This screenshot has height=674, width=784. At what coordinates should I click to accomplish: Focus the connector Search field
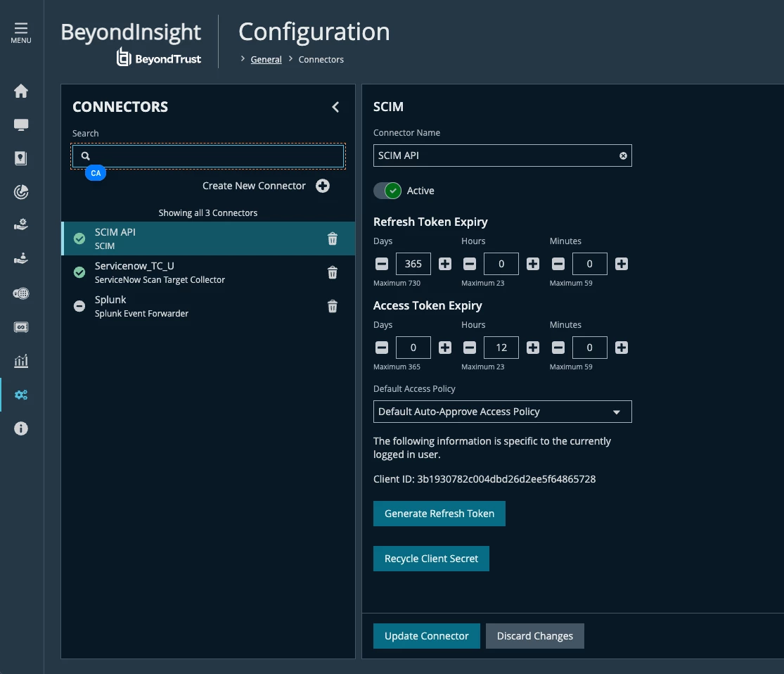tap(208, 155)
